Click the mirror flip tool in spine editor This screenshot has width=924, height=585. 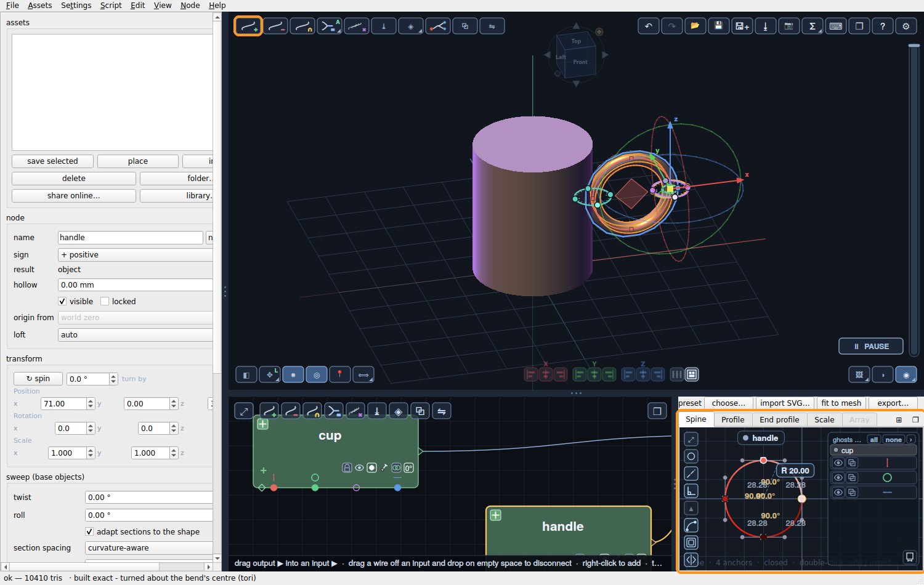691,560
